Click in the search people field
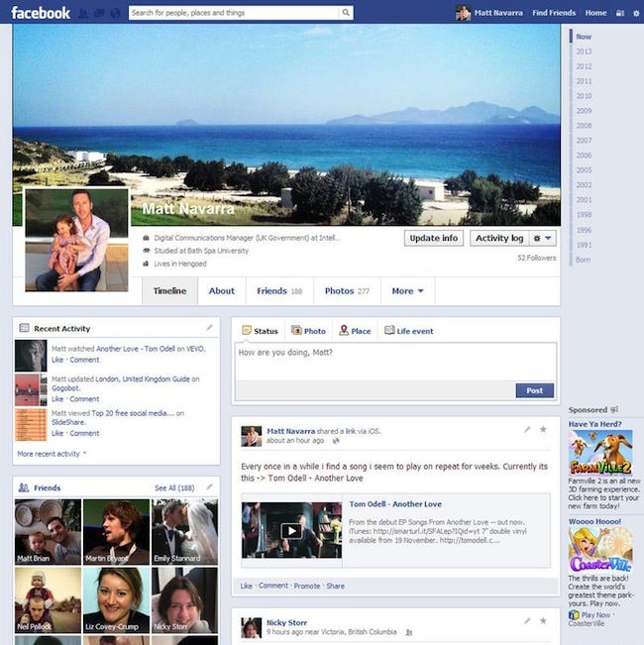 tap(234, 13)
